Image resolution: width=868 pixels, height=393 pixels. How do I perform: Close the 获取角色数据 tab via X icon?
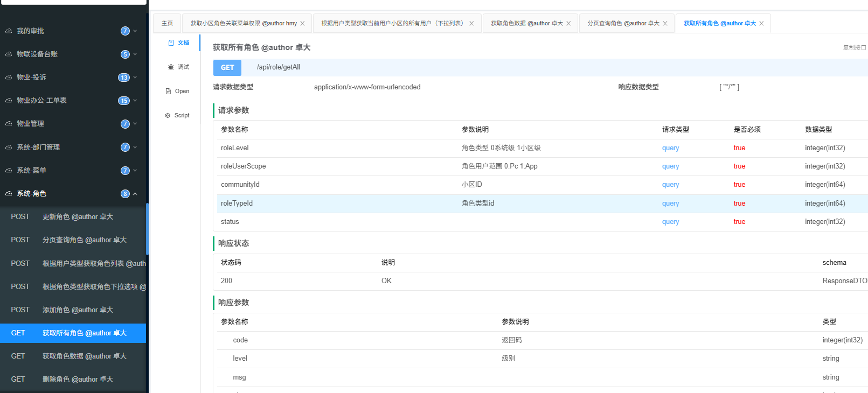[568, 24]
